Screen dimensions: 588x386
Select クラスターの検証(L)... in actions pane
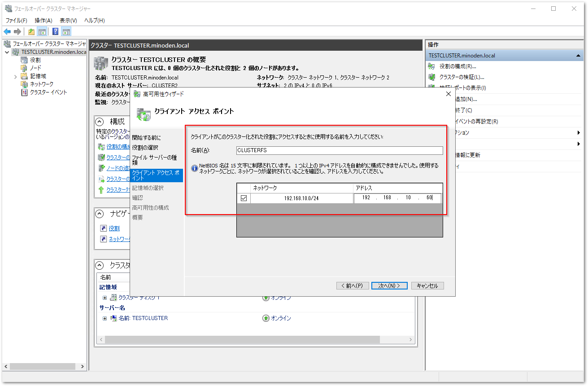pyautogui.click(x=462, y=77)
